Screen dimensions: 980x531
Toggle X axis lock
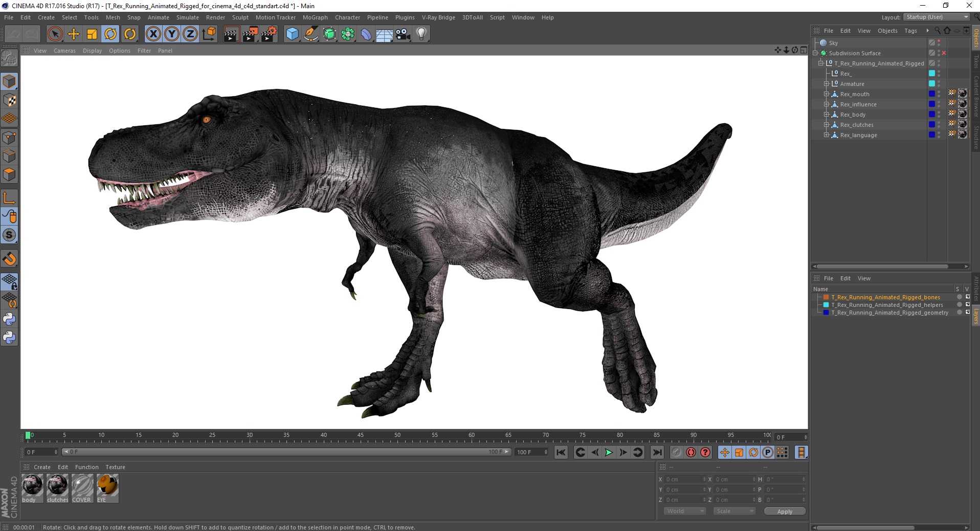pos(153,34)
